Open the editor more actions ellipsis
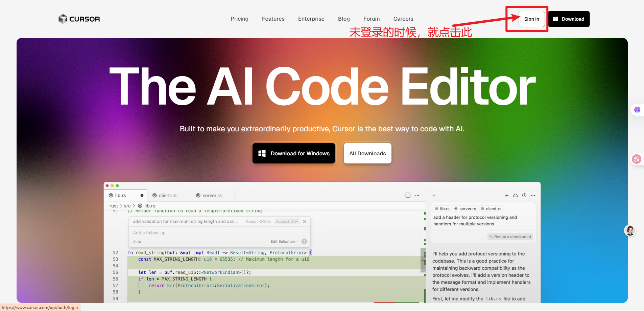The width and height of the screenshot is (644, 311). [x=417, y=195]
